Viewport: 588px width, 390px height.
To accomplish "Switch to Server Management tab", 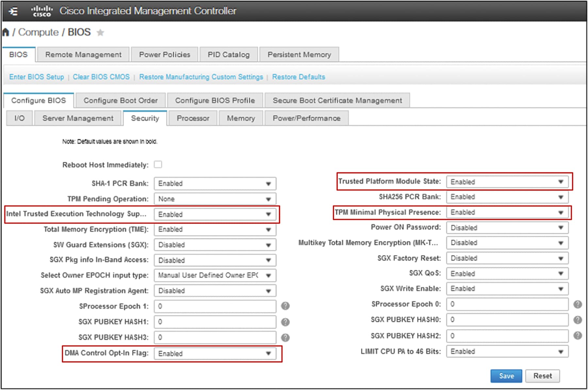I will [x=78, y=118].
